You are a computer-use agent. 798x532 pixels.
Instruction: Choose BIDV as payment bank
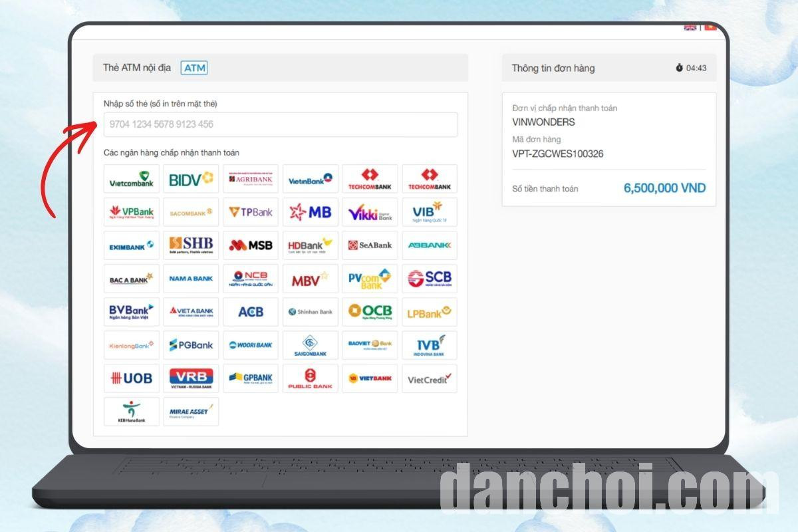(x=191, y=179)
